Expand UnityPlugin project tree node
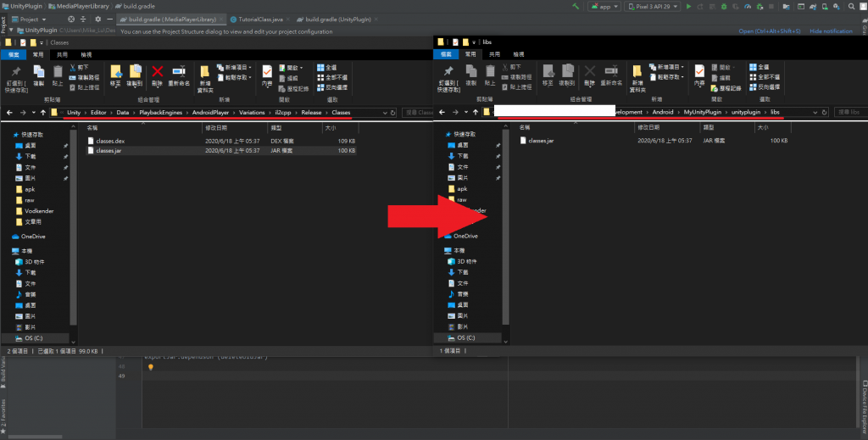The image size is (868, 440). point(11,30)
